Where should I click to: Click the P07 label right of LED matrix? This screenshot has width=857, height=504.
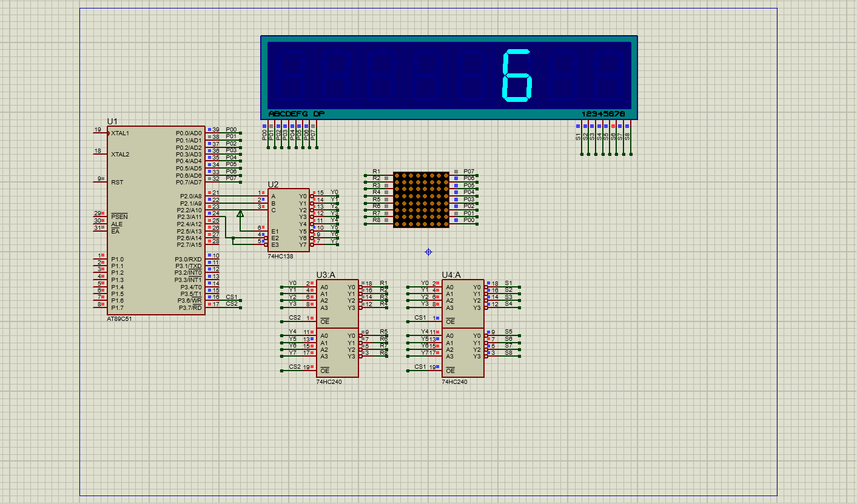point(469,172)
